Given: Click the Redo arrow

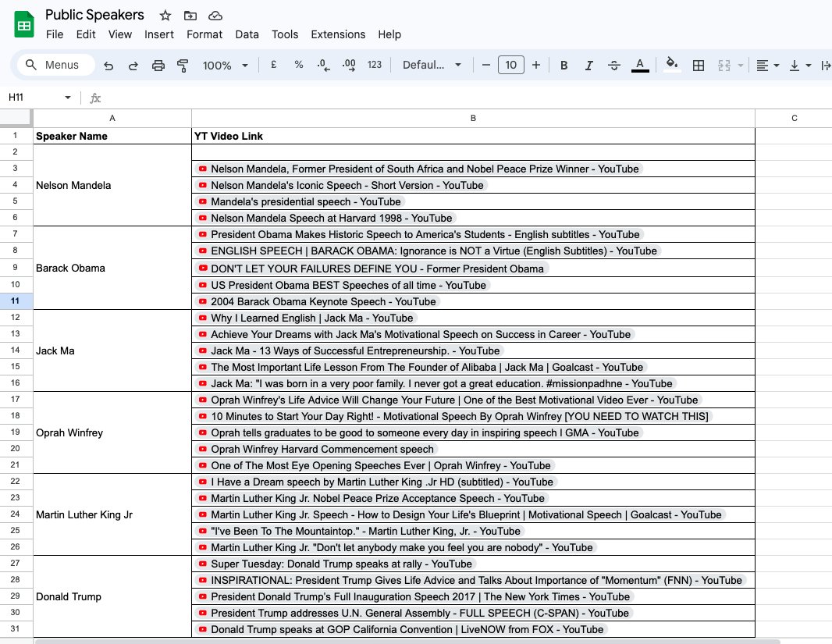Looking at the screenshot, I should (x=133, y=66).
